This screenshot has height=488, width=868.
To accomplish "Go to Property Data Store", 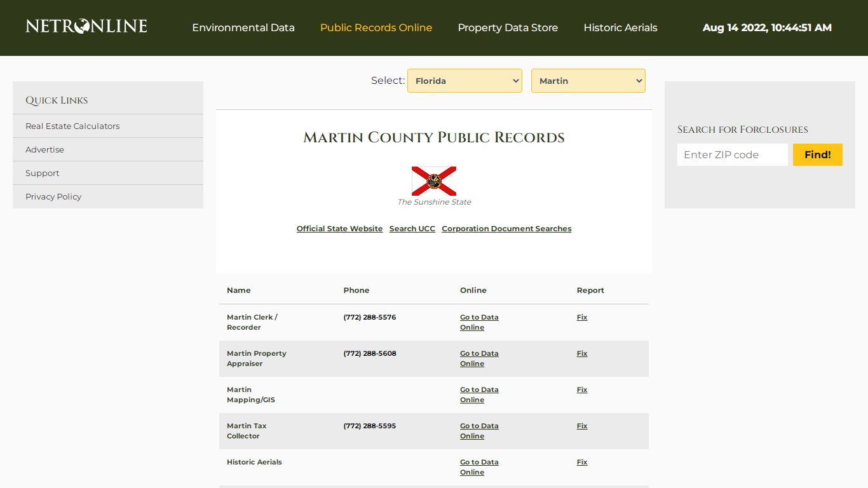I will 508,28.
